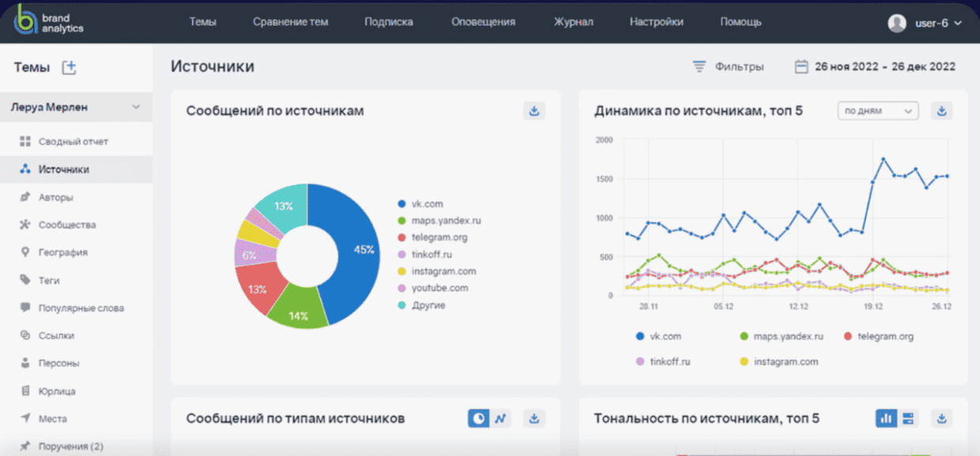Toggle instagram.com series in dynamics legend

pyautogui.click(x=778, y=362)
